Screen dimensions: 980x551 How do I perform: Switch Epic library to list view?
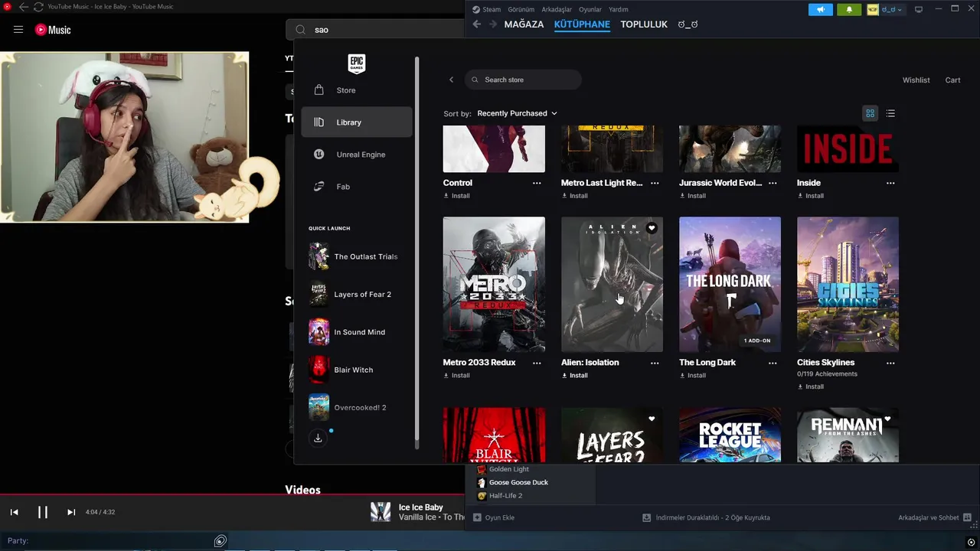click(890, 113)
